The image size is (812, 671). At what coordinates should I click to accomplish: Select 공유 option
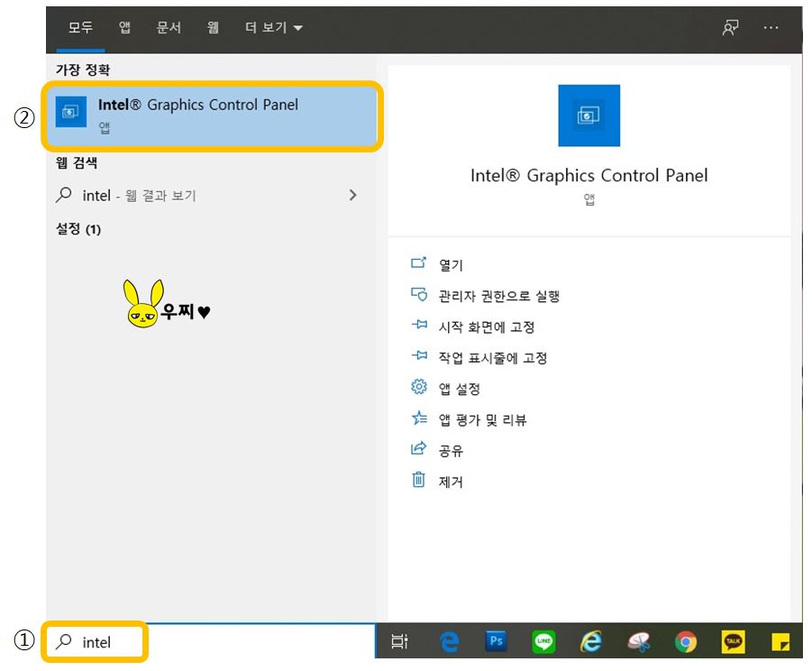(451, 451)
